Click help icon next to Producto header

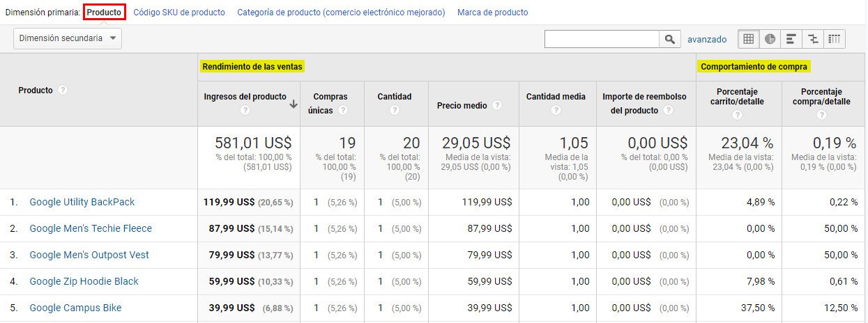click(x=63, y=90)
